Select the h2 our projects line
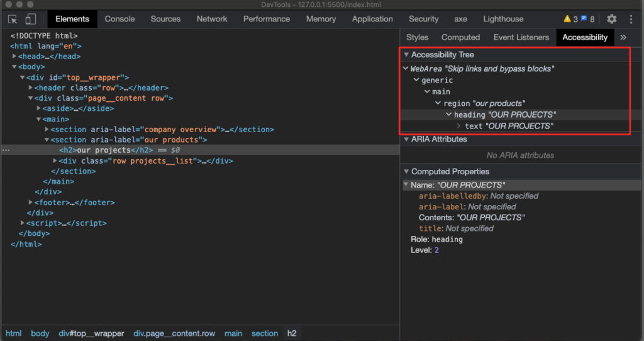 [201, 150]
